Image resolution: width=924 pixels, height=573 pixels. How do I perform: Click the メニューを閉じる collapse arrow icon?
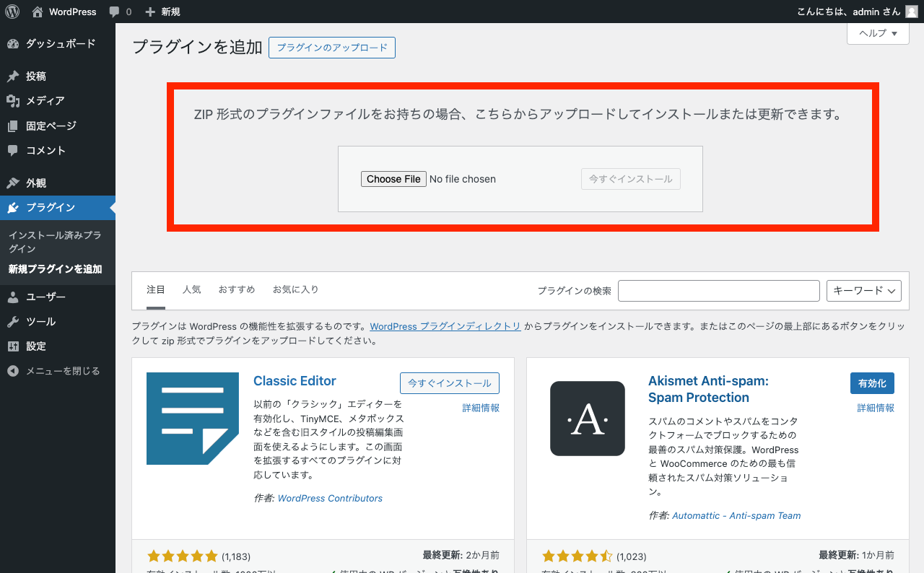coord(13,371)
